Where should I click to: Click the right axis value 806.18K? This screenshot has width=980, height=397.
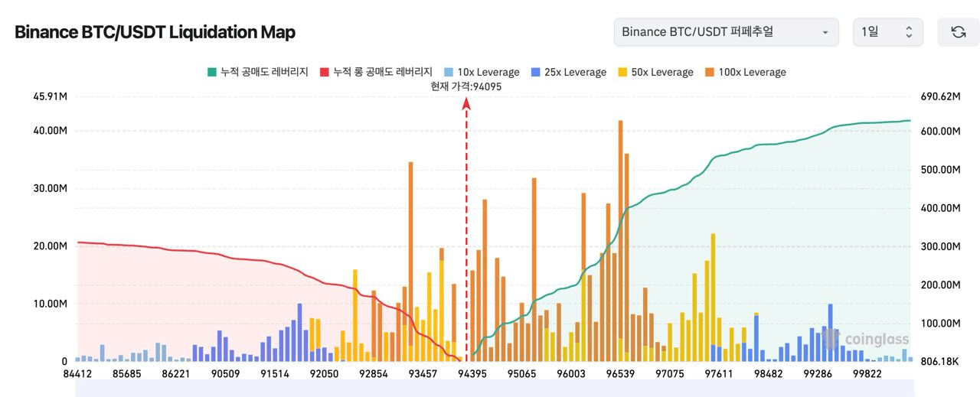tap(940, 361)
